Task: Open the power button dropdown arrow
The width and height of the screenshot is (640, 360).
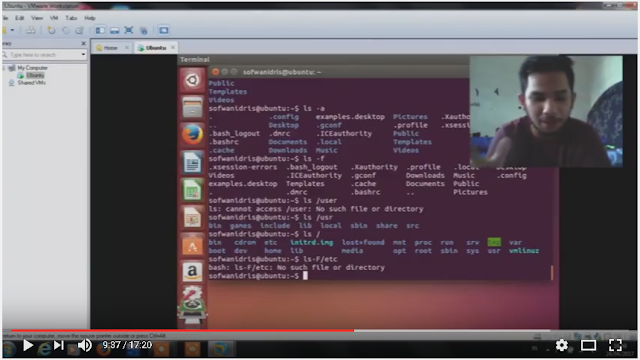Action: (13, 30)
